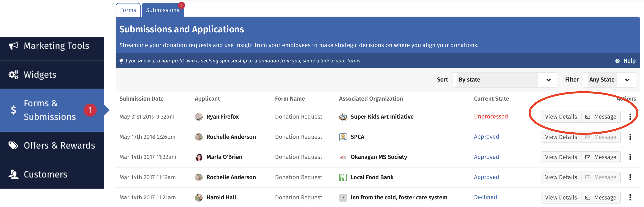Screen dimensions: 644x207
Task: Click the Super Kids Art Initiative logo
Action: [343, 117]
